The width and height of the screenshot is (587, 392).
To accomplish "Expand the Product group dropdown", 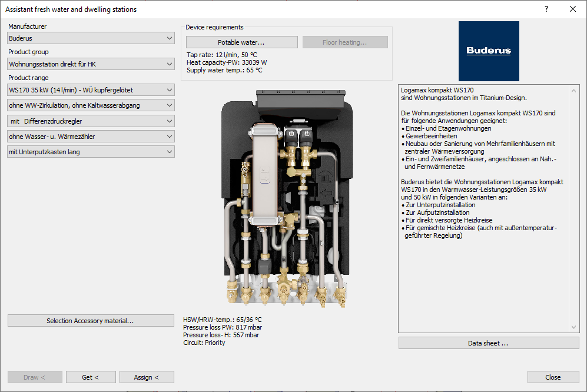I will [91, 64].
